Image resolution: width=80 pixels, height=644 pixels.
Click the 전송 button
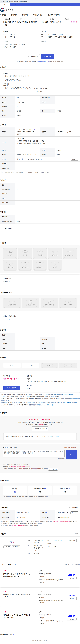click(x=71, y=455)
